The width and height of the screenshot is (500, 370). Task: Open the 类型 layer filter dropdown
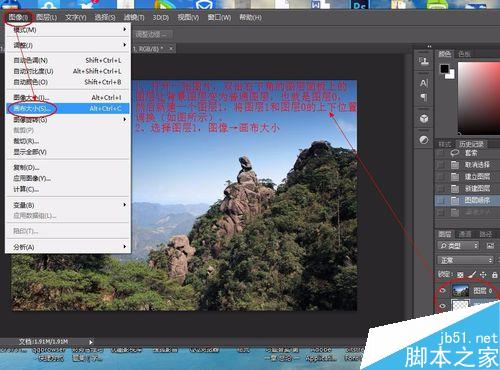(459, 246)
